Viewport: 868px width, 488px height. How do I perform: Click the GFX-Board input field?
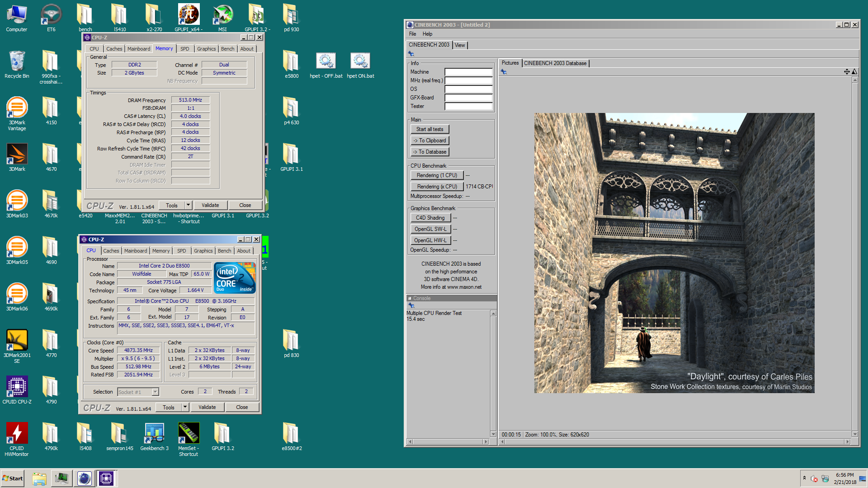[468, 98]
